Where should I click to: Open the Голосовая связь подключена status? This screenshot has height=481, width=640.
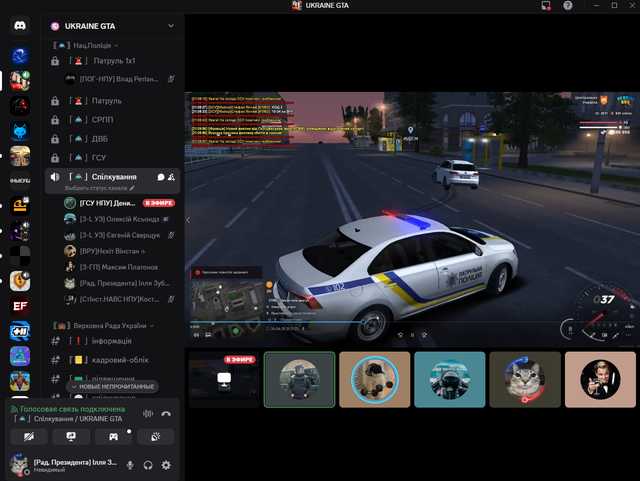pyautogui.click(x=68, y=409)
